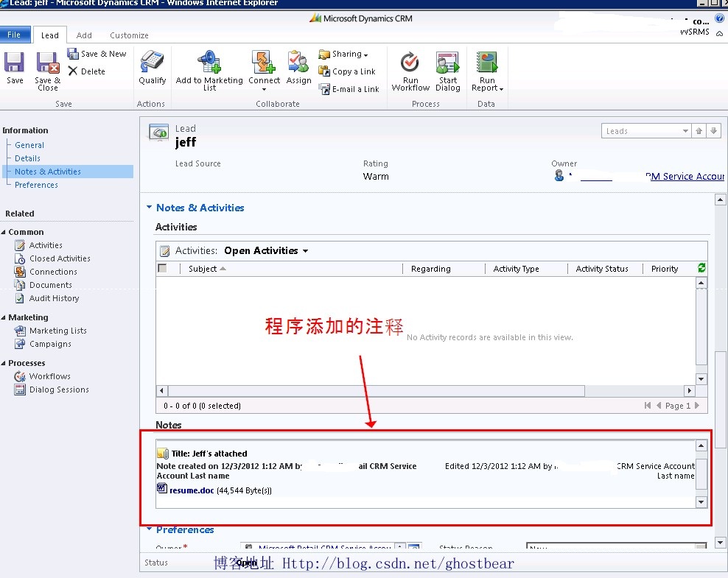Go to previous lead record arrow
Viewport: 728px width, 578px height.
699,131
